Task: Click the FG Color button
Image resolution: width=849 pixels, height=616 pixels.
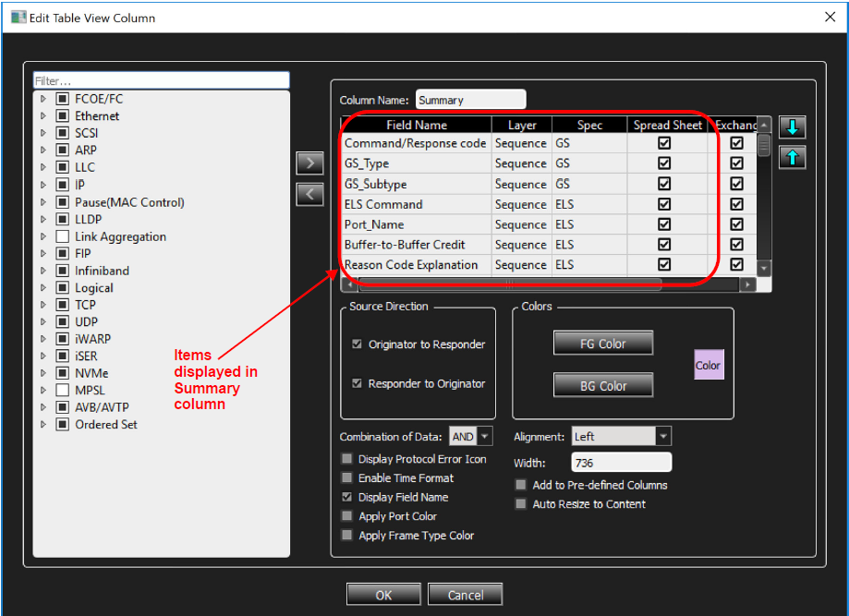Action: 602,344
